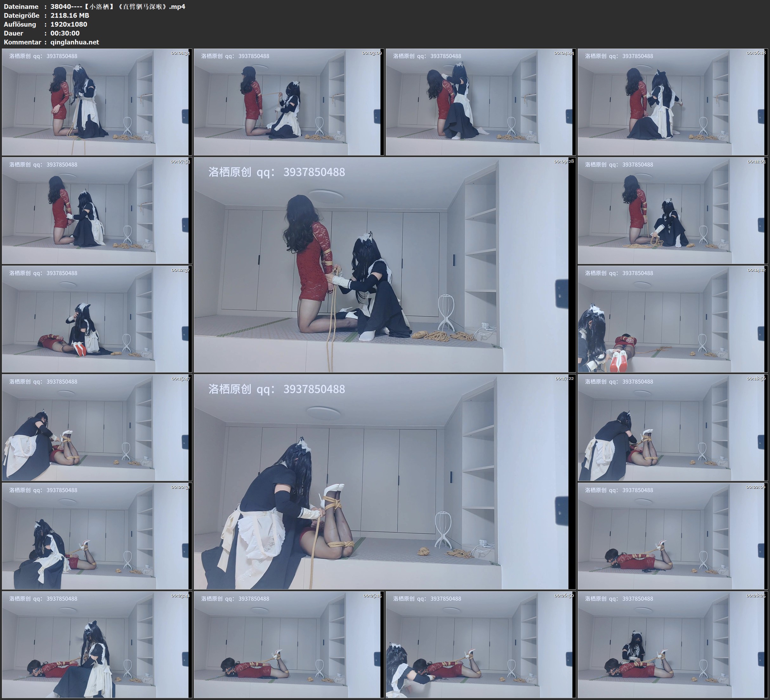Select the thumbnail timestamped 00:07:53

96,210
